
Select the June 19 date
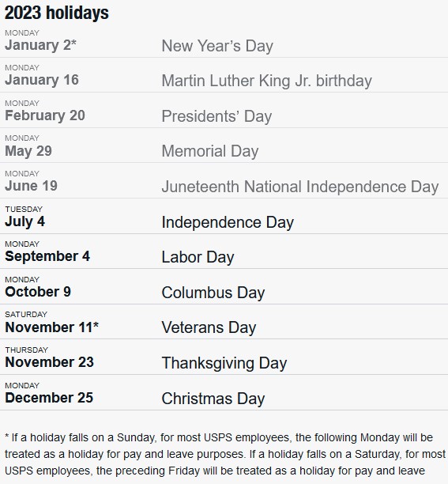click(x=31, y=186)
